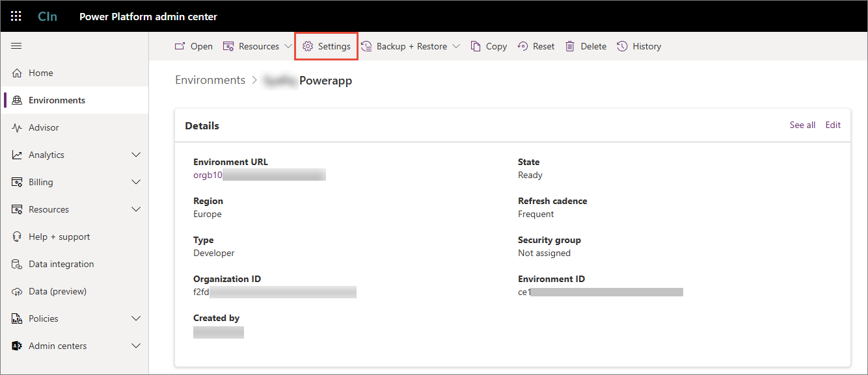The image size is (868, 375).
Task: Click the Home house icon
Action: (17, 73)
